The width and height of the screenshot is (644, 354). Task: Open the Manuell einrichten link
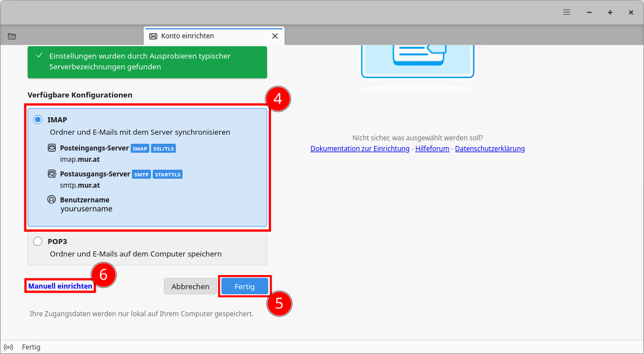(x=60, y=286)
